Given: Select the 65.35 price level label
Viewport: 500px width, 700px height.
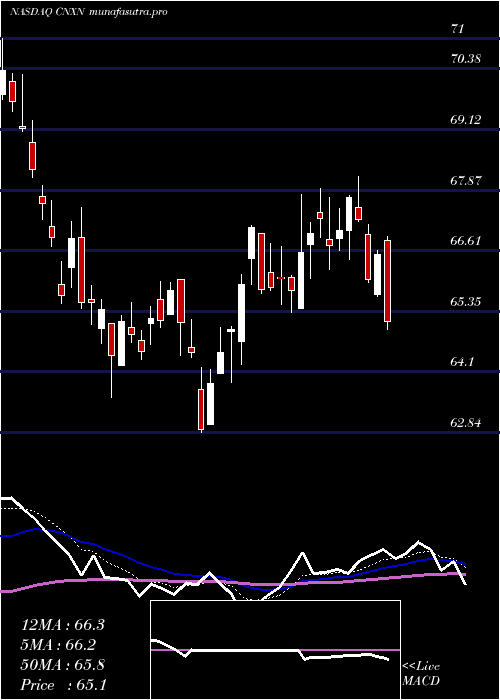Looking at the screenshot, I should 466,302.
